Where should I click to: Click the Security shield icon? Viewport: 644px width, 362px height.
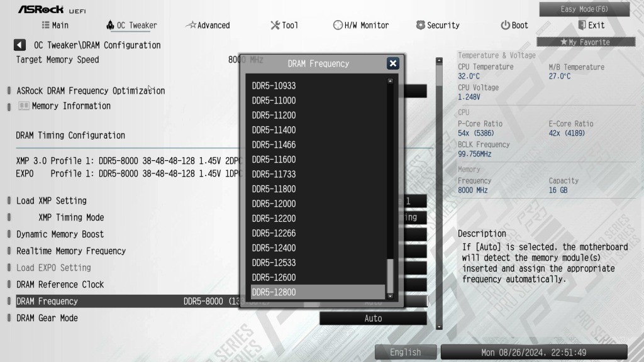(x=421, y=25)
